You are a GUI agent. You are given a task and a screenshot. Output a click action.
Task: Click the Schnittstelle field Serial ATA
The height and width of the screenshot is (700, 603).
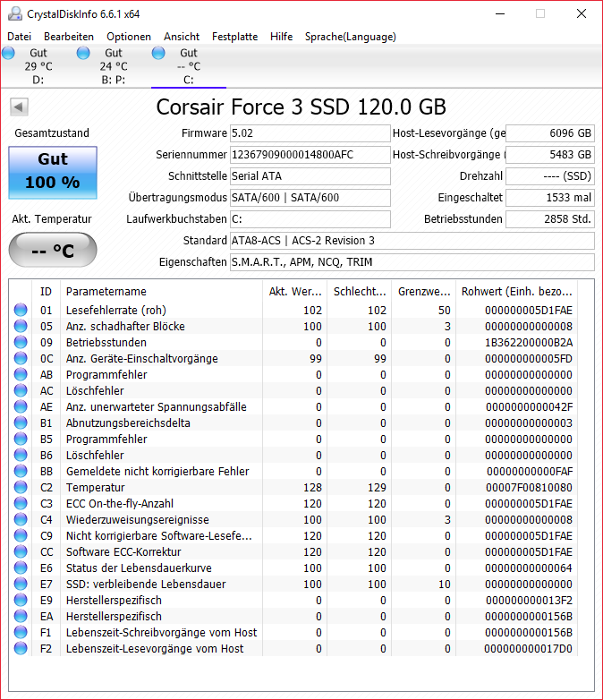point(310,175)
